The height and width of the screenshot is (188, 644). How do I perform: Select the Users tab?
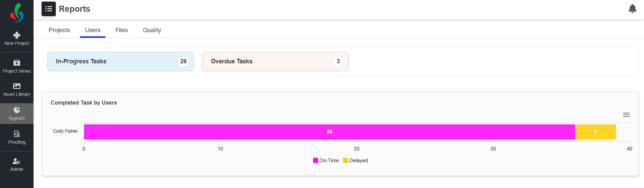tap(93, 30)
